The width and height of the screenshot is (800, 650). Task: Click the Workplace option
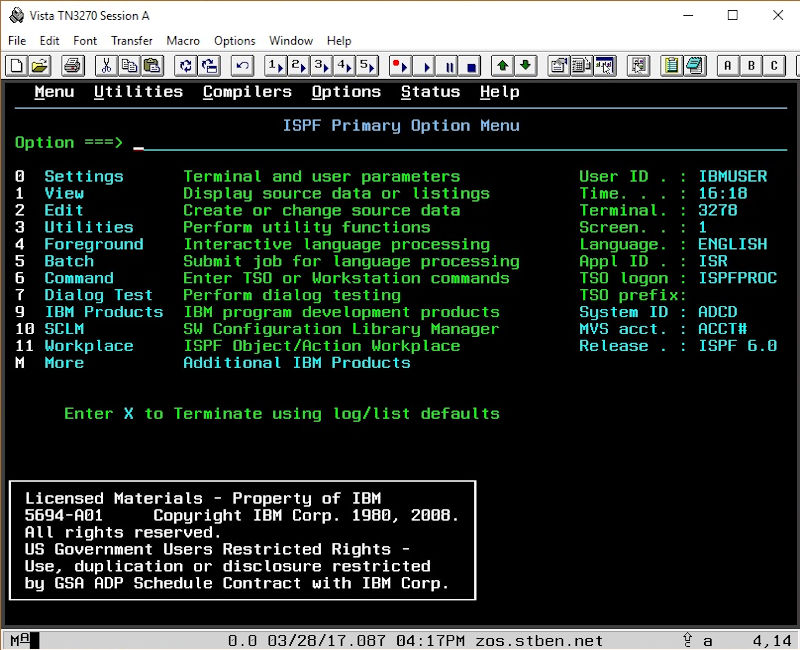89,346
